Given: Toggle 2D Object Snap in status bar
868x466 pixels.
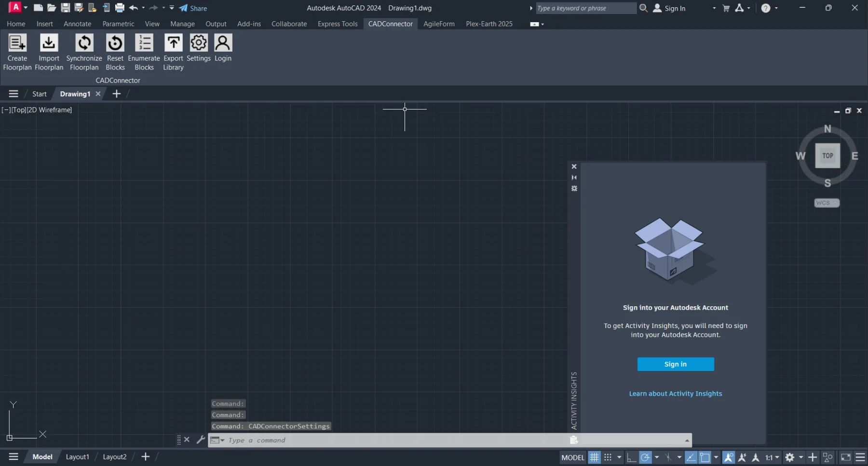Looking at the screenshot, I should [x=705, y=457].
